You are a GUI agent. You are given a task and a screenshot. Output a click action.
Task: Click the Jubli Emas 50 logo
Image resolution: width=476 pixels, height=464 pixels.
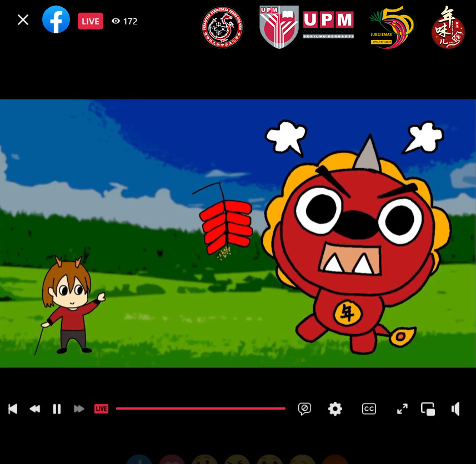392,27
